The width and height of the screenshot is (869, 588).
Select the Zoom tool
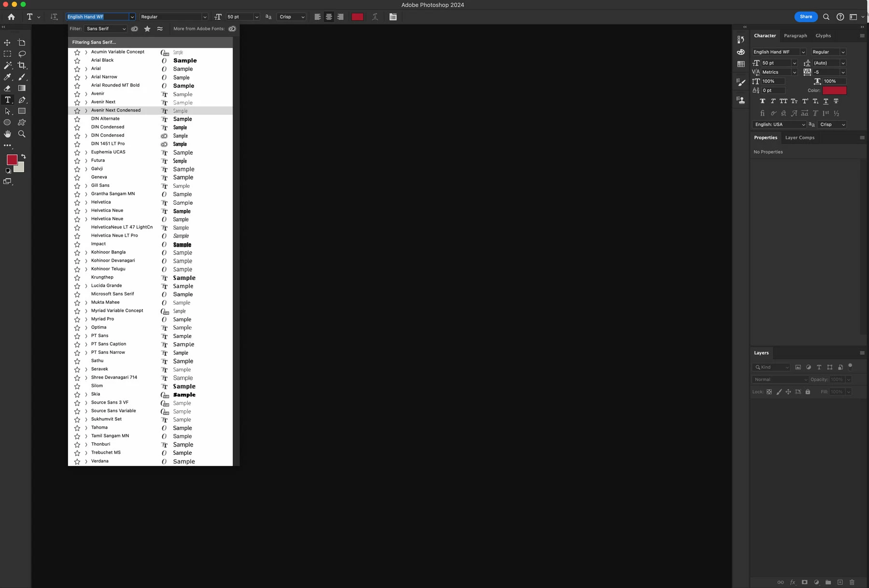pos(22,134)
